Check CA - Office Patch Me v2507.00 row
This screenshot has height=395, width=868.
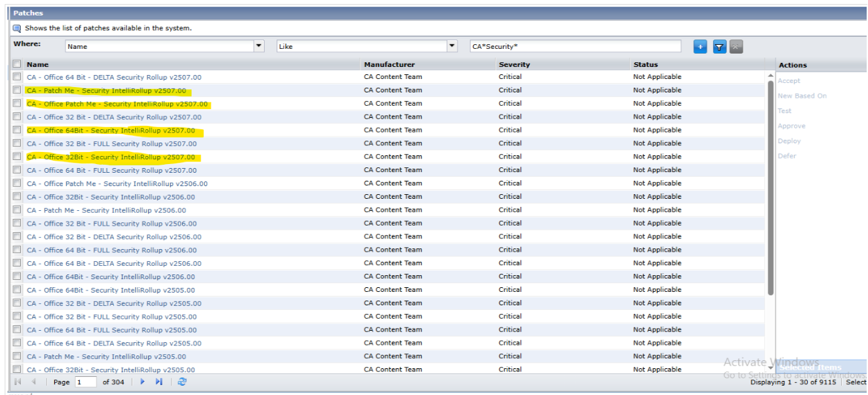[17, 104]
